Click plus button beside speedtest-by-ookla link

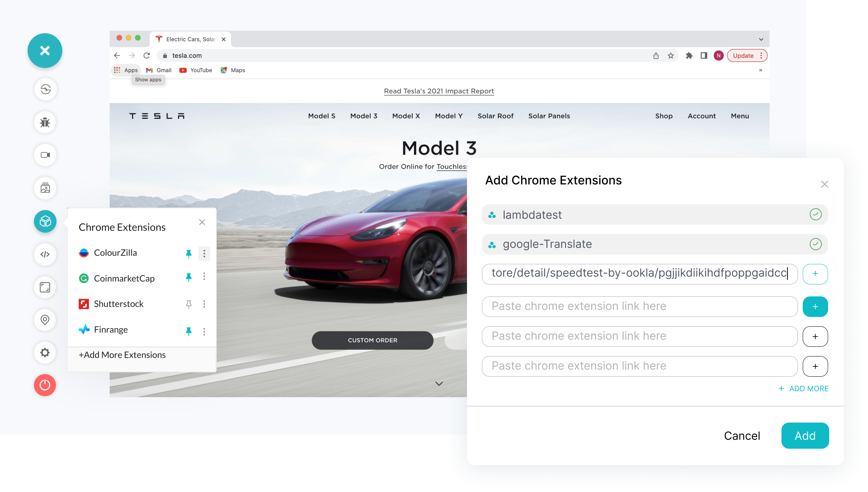pos(815,274)
